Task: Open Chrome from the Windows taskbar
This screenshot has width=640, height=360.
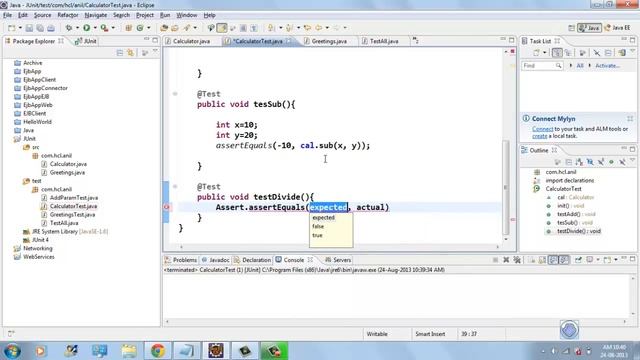Action: pos(158,351)
